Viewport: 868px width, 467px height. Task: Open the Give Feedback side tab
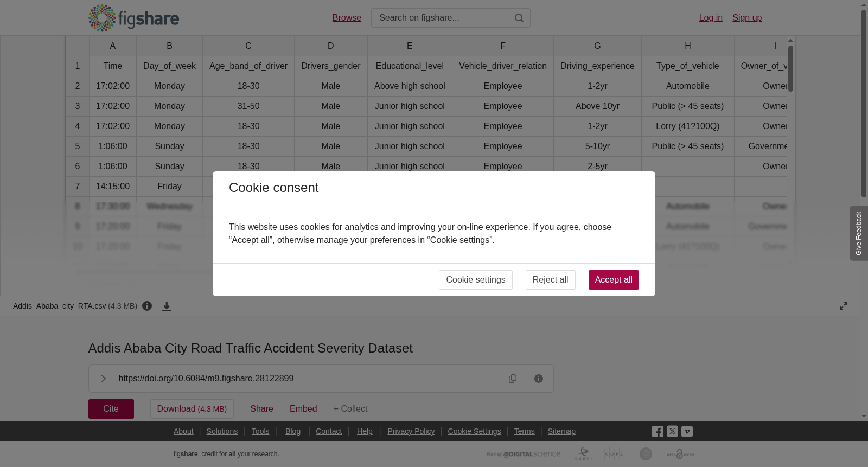pos(859,233)
